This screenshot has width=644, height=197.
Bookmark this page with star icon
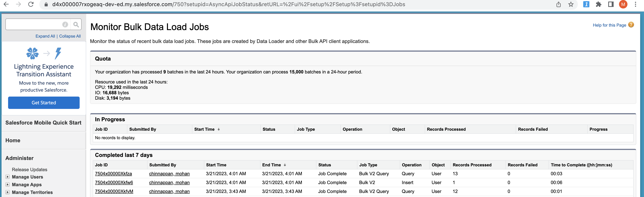(x=571, y=4)
